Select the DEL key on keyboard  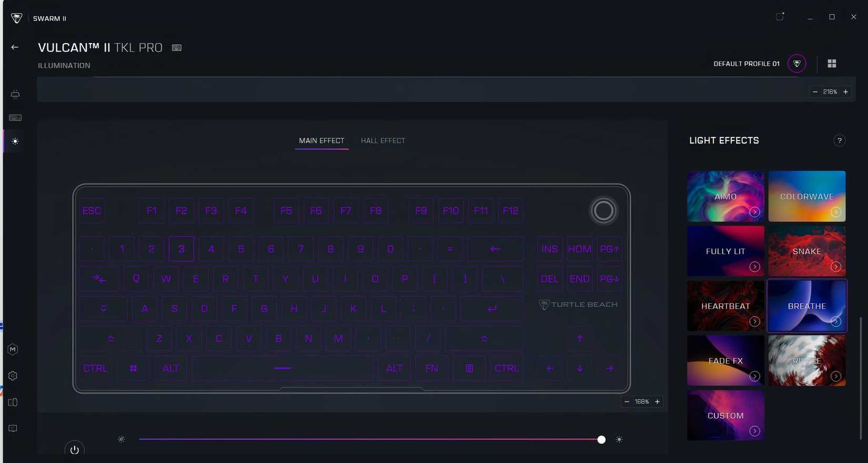[550, 279]
